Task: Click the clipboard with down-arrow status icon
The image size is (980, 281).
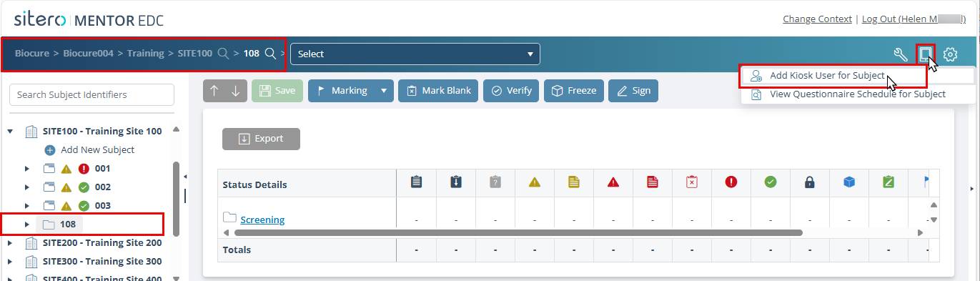Action: [455, 182]
